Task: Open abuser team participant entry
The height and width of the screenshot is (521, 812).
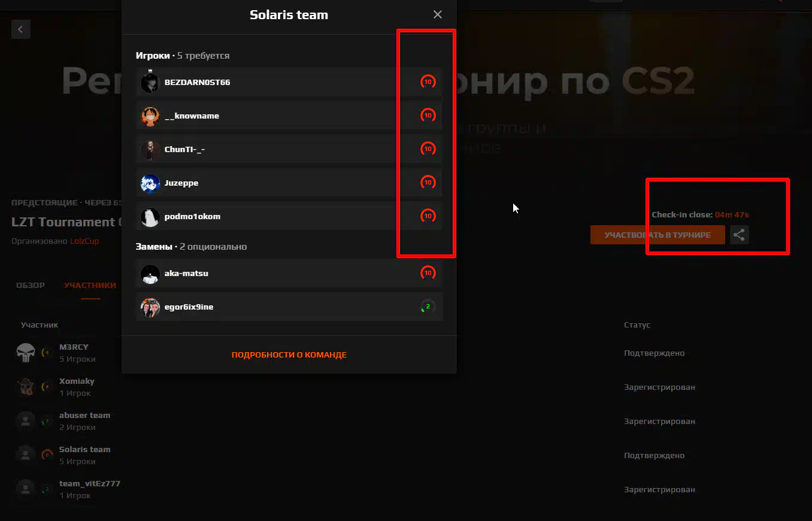Action: [x=84, y=421]
